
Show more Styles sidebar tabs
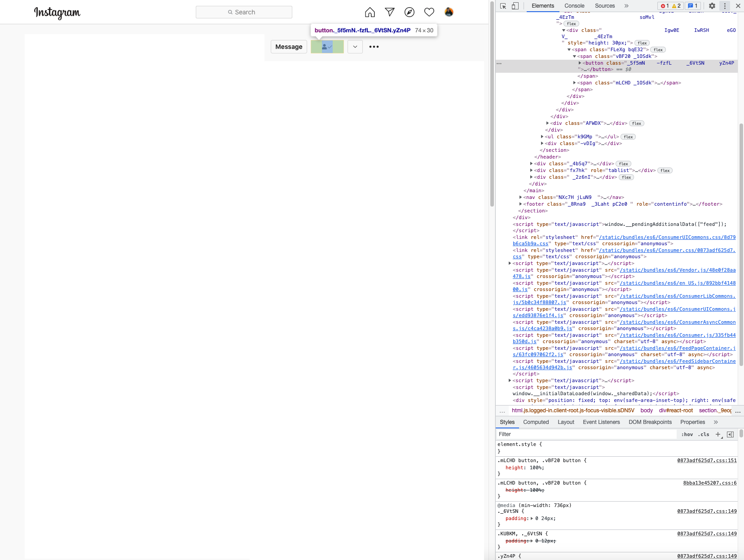[716, 422]
